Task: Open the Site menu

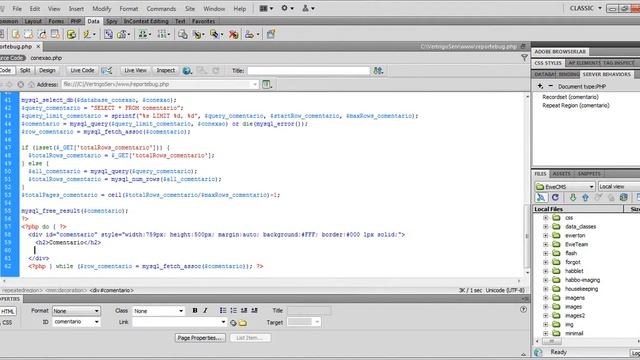Action: click(x=190, y=9)
